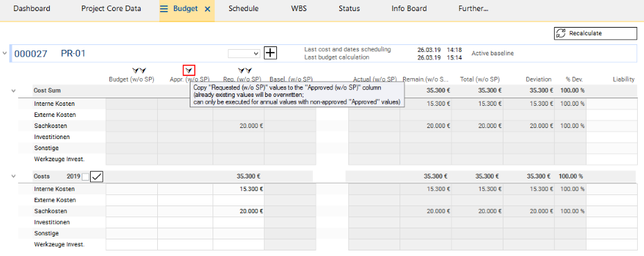This screenshot has height=256, width=644.
Task: Edit the 15.300 € requested cell for 2019
Action: click(x=238, y=189)
